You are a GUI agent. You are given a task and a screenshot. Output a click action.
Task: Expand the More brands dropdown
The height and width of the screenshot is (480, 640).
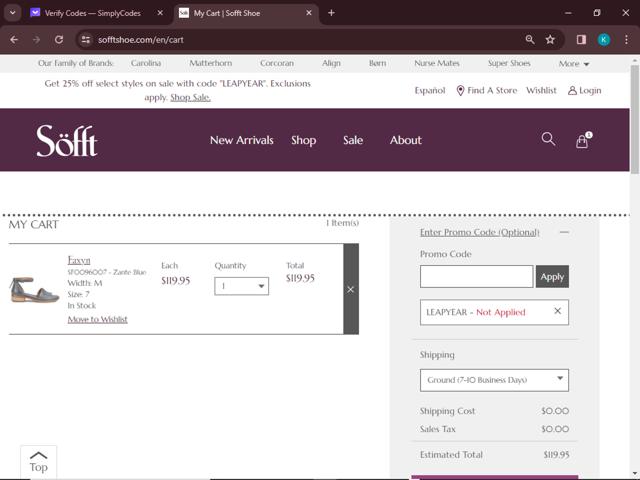(573, 64)
